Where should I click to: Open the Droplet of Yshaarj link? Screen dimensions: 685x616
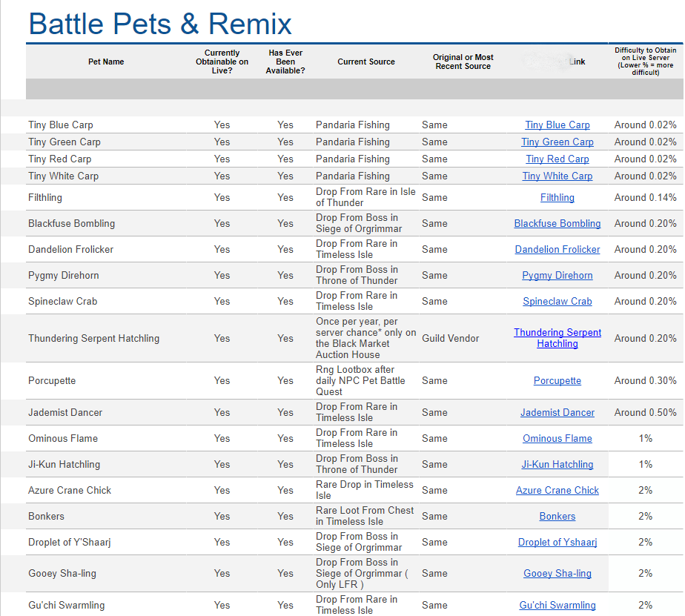[x=557, y=542]
